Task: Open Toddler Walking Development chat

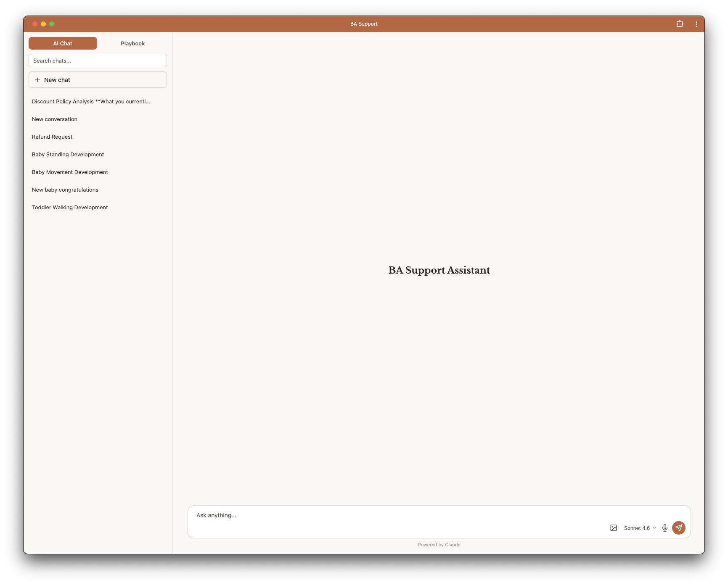Action: [70, 207]
